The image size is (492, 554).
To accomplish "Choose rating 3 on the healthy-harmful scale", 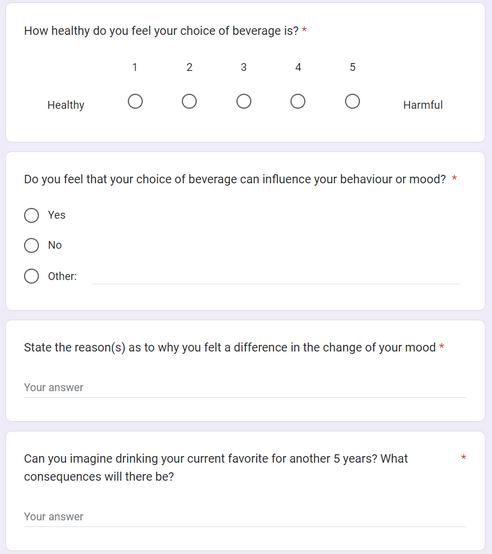I will point(244,101).
